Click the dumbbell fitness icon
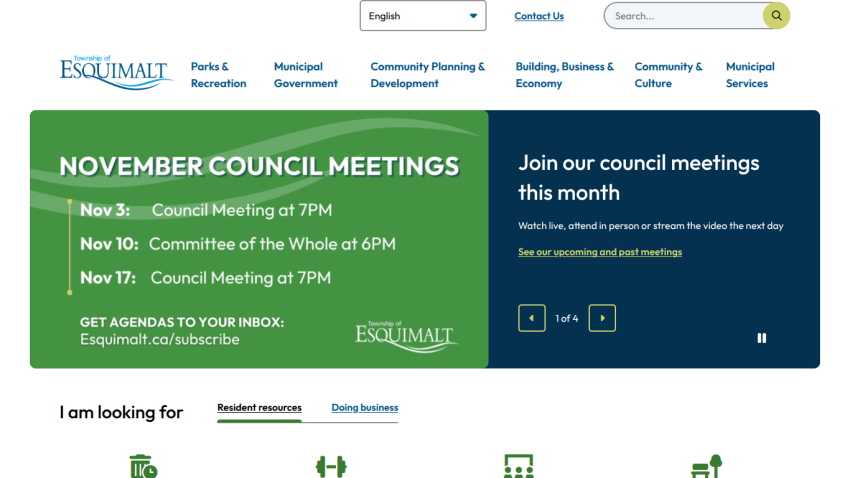This screenshot has width=850, height=478. click(331, 467)
